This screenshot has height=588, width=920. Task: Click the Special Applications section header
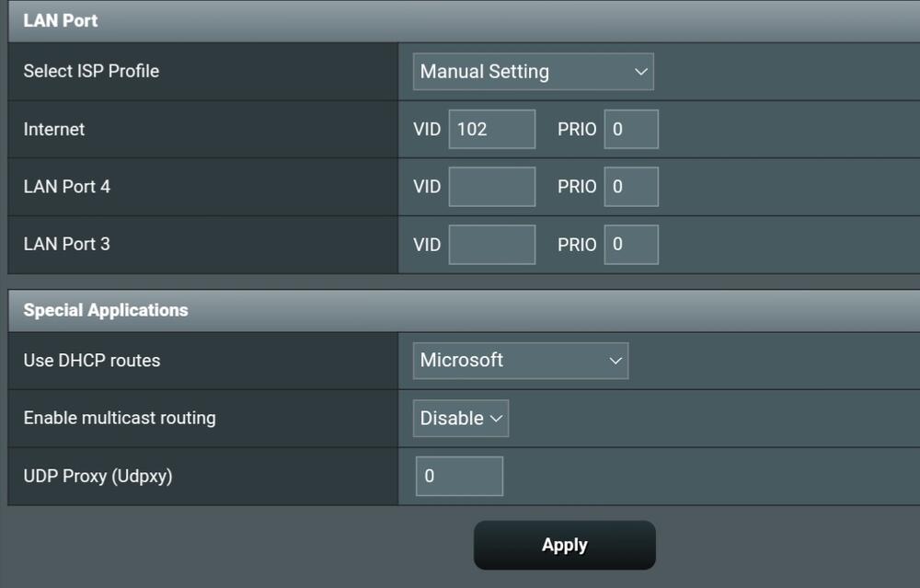pos(106,310)
